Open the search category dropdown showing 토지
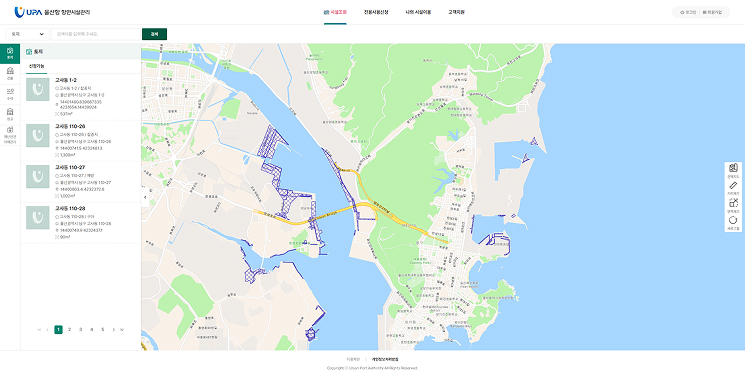The width and height of the screenshot is (745, 370). coord(28,34)
